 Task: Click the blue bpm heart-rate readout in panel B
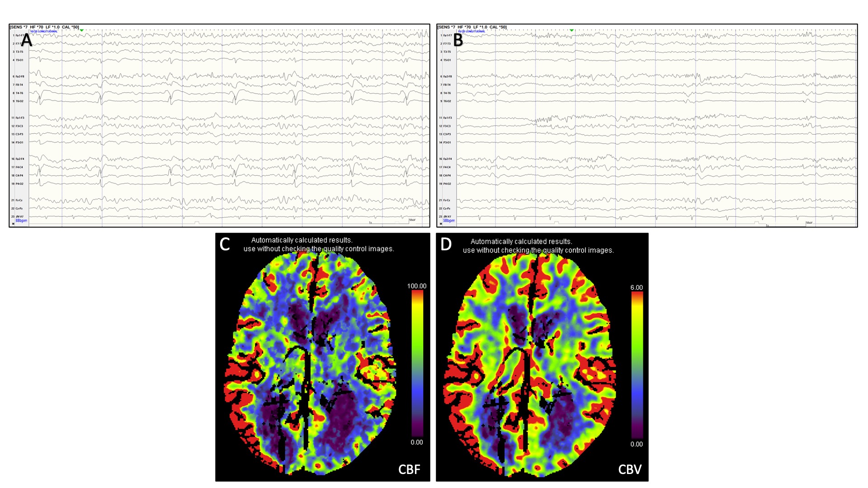point(448,221)
